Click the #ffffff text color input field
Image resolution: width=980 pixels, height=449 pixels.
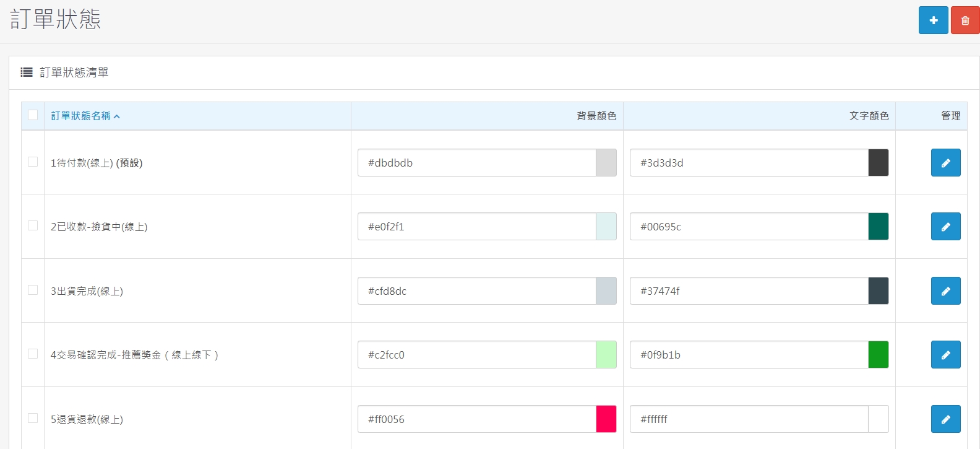(749, 419)
